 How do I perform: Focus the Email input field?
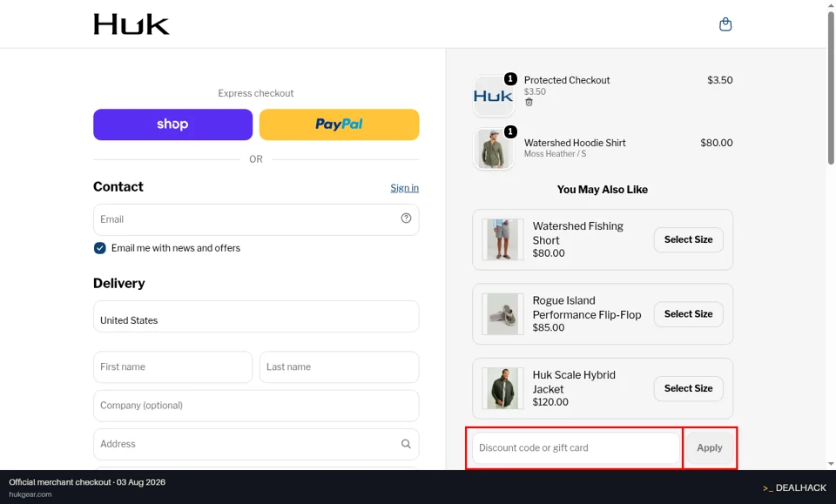coord(256,219)
